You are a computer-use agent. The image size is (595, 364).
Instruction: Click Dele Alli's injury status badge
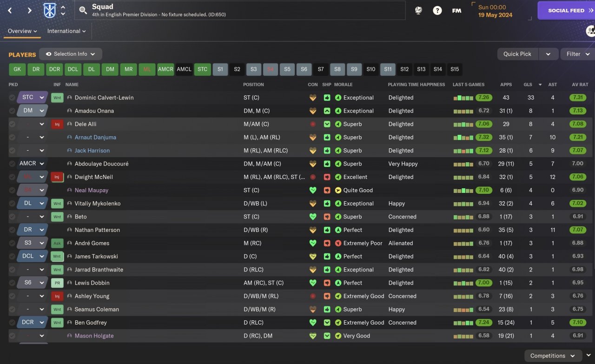57,124
